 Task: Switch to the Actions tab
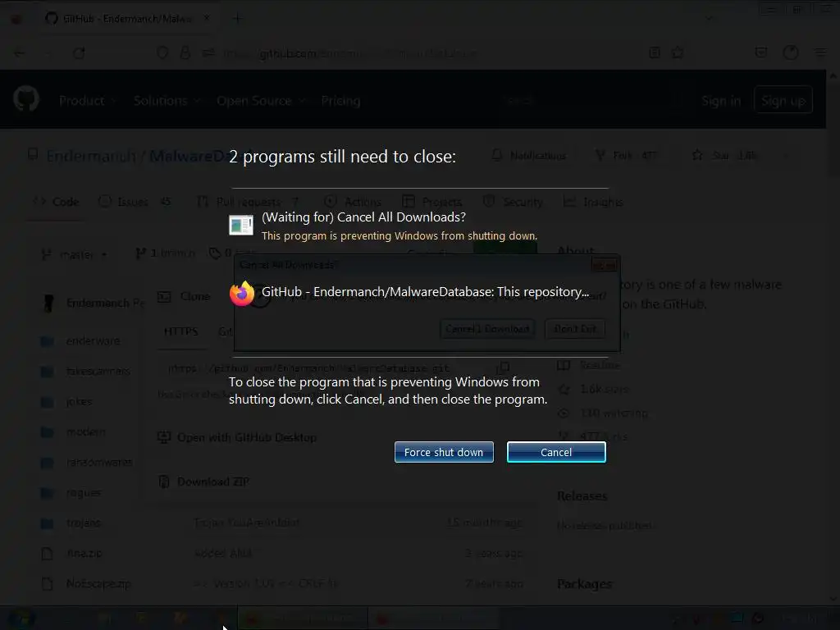pyautogui.click(x=353, y=202)
